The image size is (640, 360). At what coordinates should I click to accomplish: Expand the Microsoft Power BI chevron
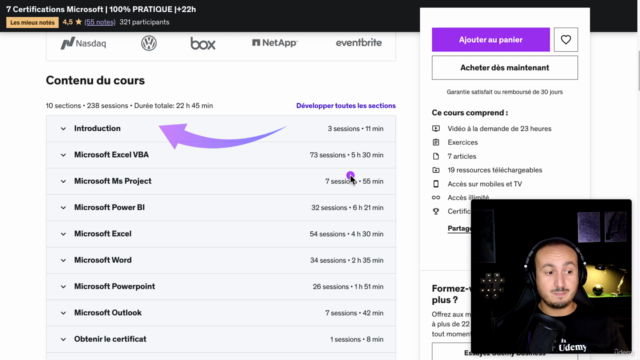tap(63, 208)
